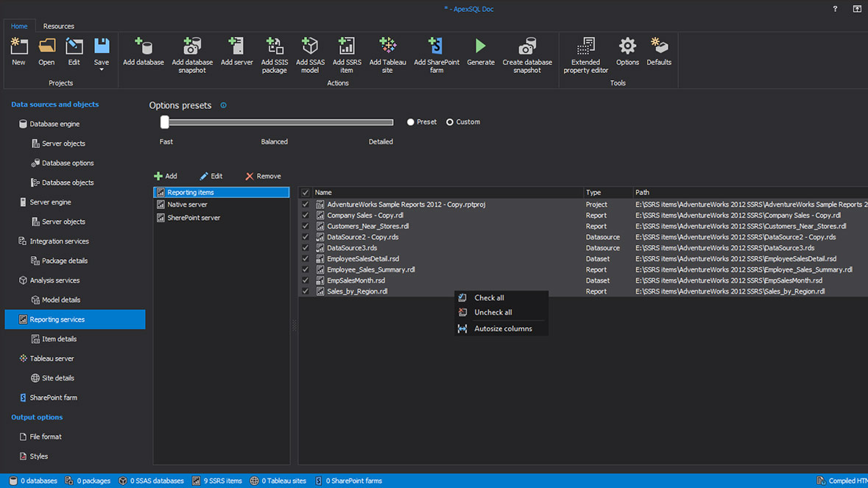Uncheck AdventureWorks Sample Reports 2012 row
The image size is (868, 488).
point(305,204)
